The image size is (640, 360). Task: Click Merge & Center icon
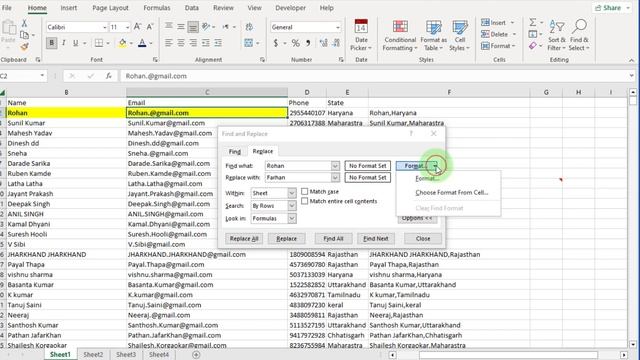(x=249, y=43)
